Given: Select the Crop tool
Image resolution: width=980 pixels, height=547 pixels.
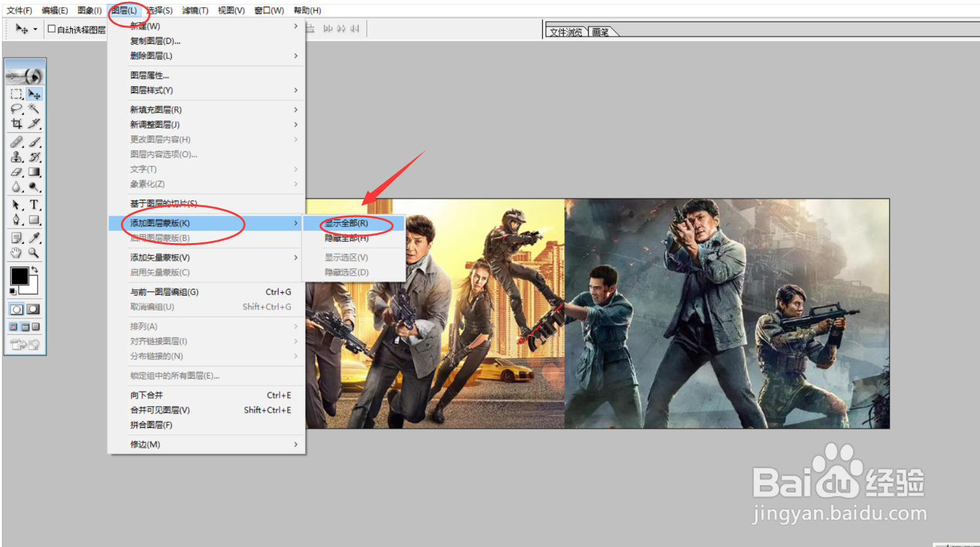Looking at the screenshot, I should point(16,123).
